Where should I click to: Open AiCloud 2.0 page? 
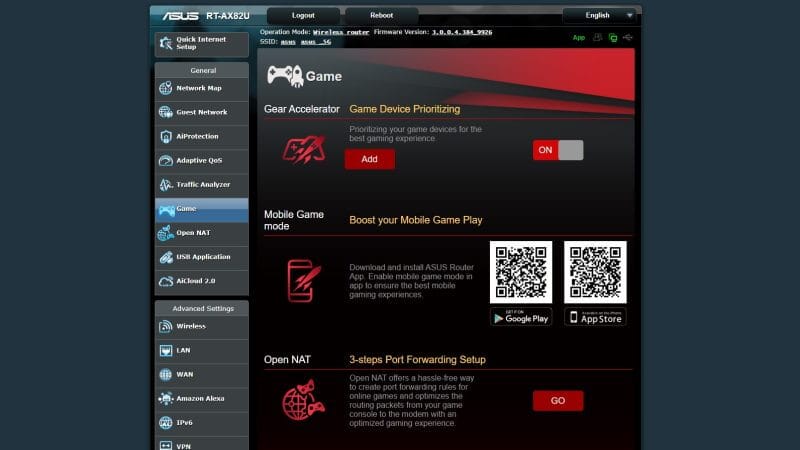pos(200,282)
